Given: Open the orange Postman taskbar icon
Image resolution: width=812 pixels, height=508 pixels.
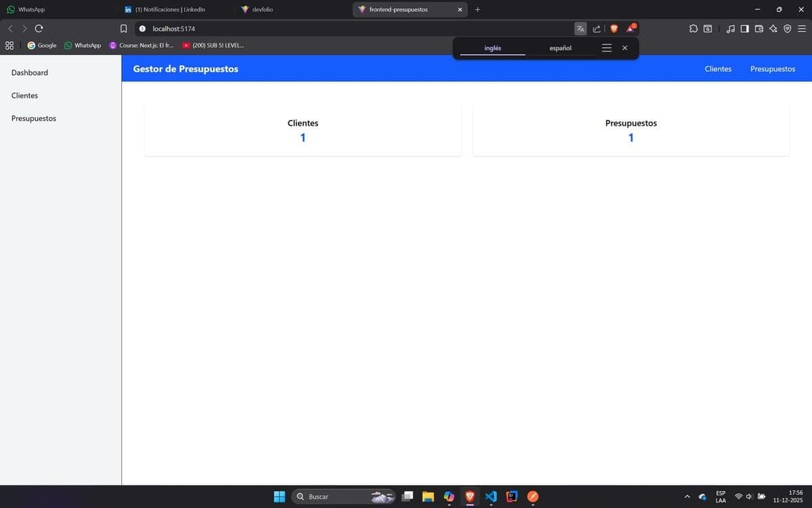Looking at the screenshot, I should (533, 496).
